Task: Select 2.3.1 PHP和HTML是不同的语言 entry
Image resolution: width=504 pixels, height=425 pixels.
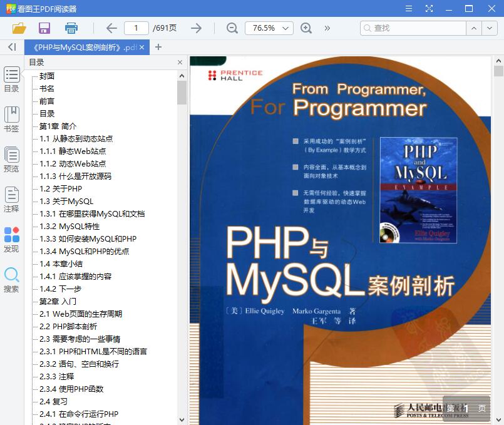Action: tap(93, 352)
